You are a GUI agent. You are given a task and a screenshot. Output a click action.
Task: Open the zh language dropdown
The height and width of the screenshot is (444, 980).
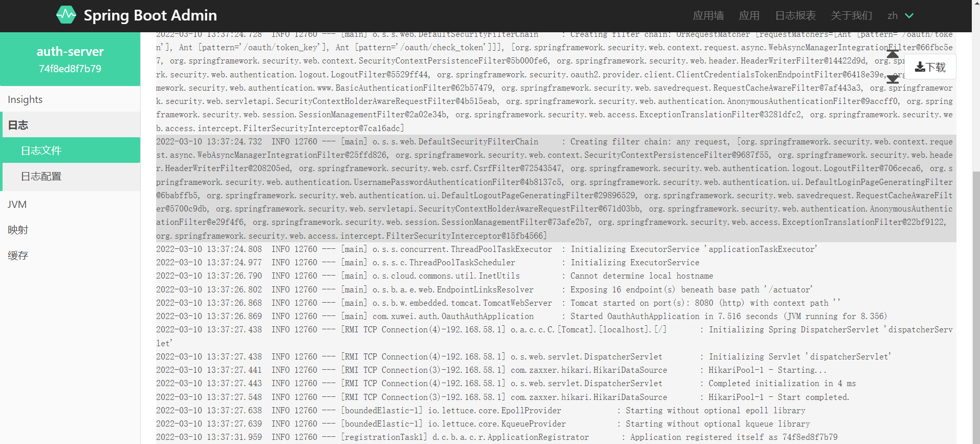[x=900, y=16]
